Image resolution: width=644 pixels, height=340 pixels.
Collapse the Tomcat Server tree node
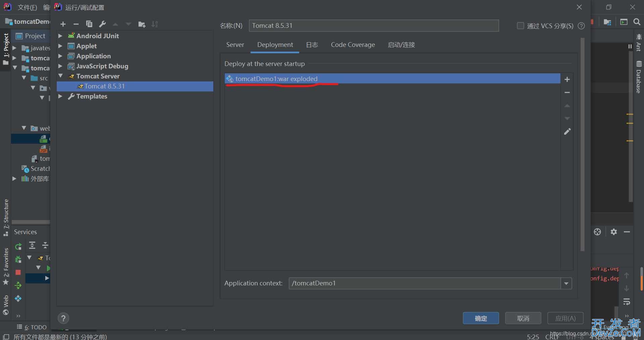point(60,76)
